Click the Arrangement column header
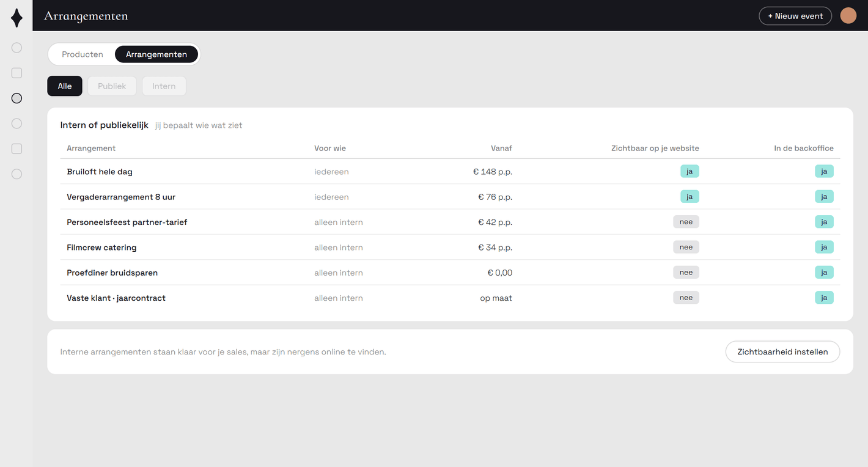The width and height of the screenshot is (868, 467). [91, 148]
